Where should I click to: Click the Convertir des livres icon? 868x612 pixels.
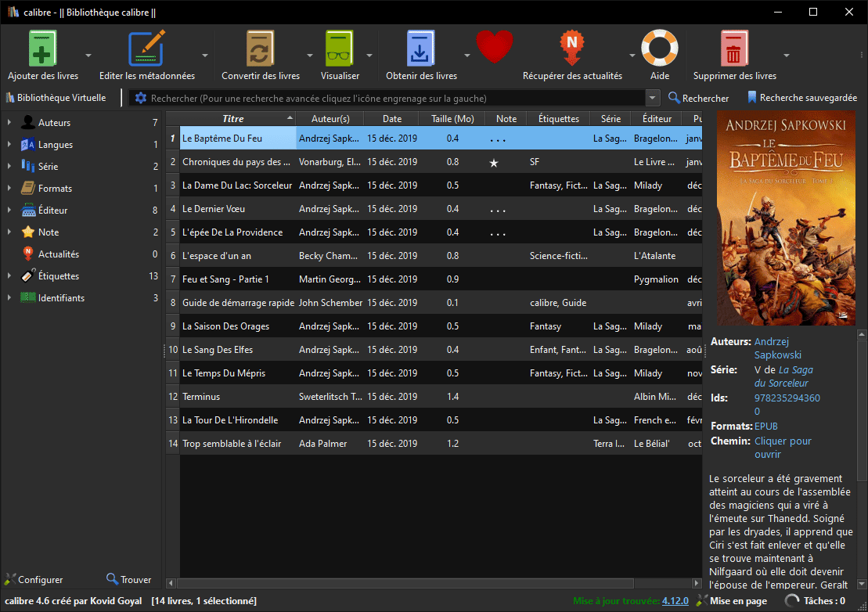click(x=260, y=49)
